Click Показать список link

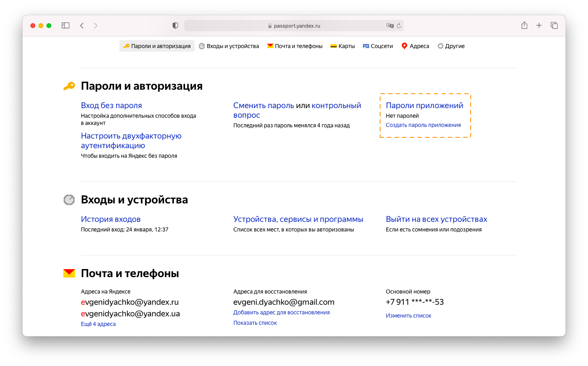[x=255, y=323]
